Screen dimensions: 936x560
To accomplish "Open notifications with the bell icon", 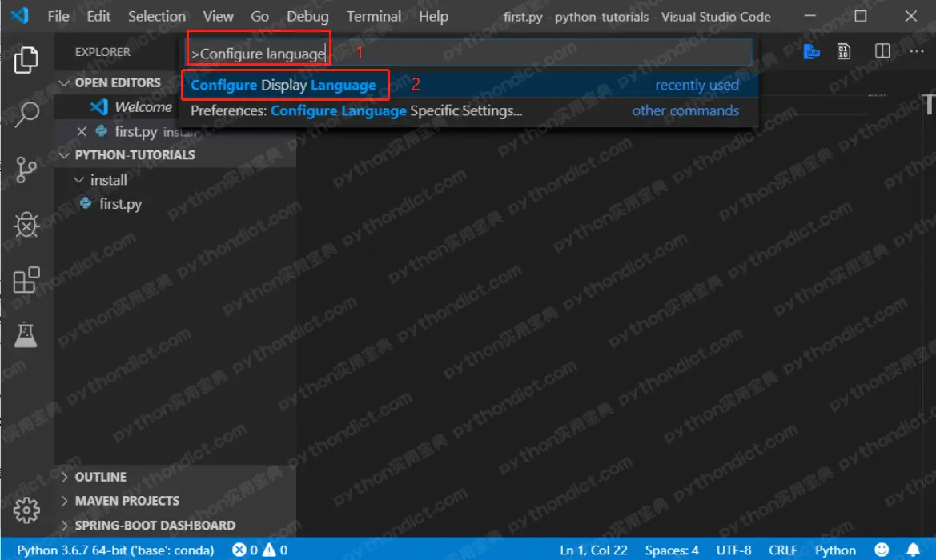I will tap(913, 550).
